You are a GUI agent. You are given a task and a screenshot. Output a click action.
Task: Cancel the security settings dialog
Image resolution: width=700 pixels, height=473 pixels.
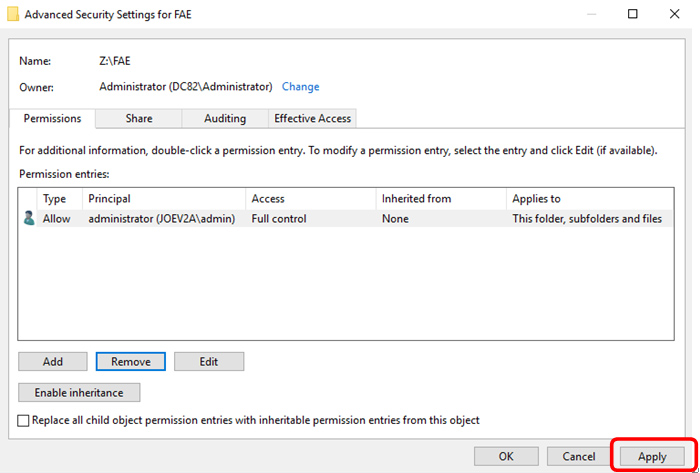click(x=579, y=456)
